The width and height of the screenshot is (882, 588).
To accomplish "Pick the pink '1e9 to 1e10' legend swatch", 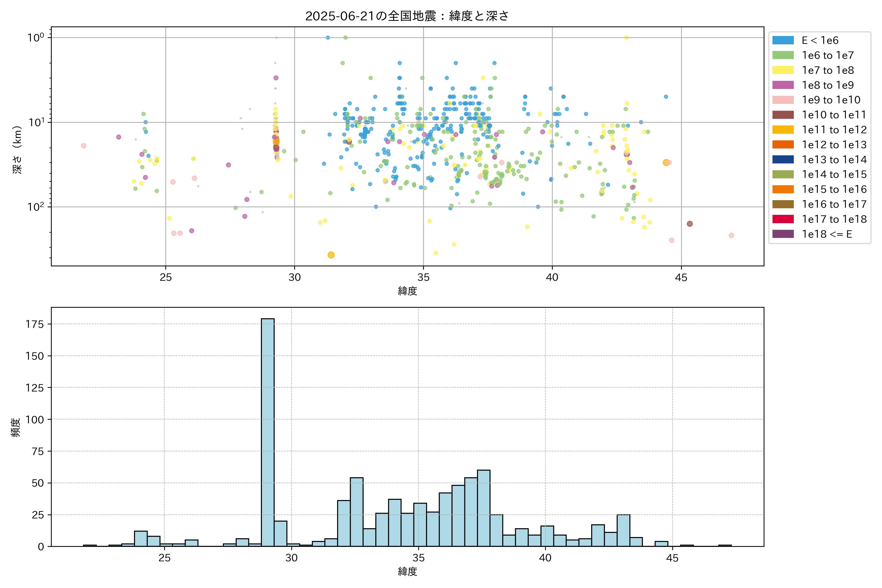I will (783, 100).
